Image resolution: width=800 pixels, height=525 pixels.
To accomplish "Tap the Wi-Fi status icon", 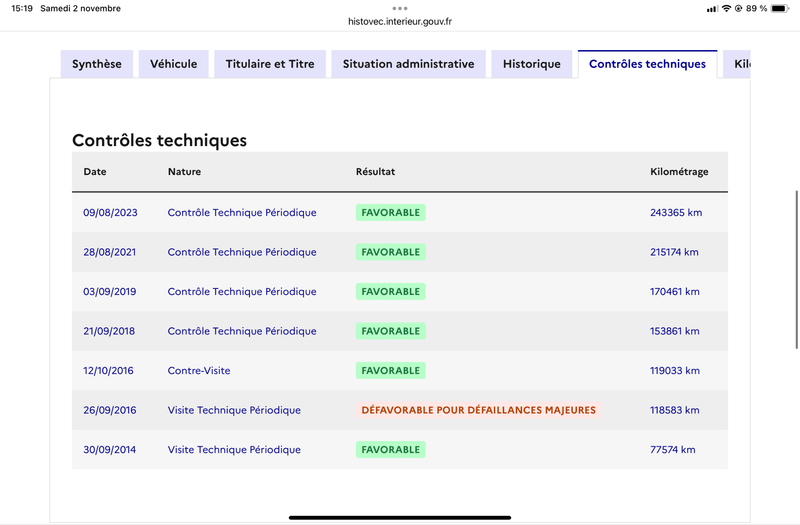I will (x=727, y=8).
